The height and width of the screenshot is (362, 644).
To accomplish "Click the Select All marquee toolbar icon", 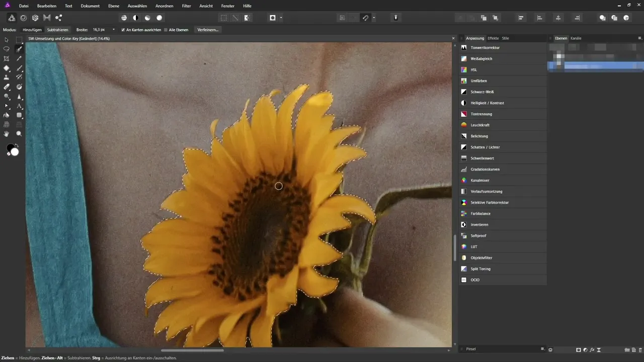I will 223,18.
